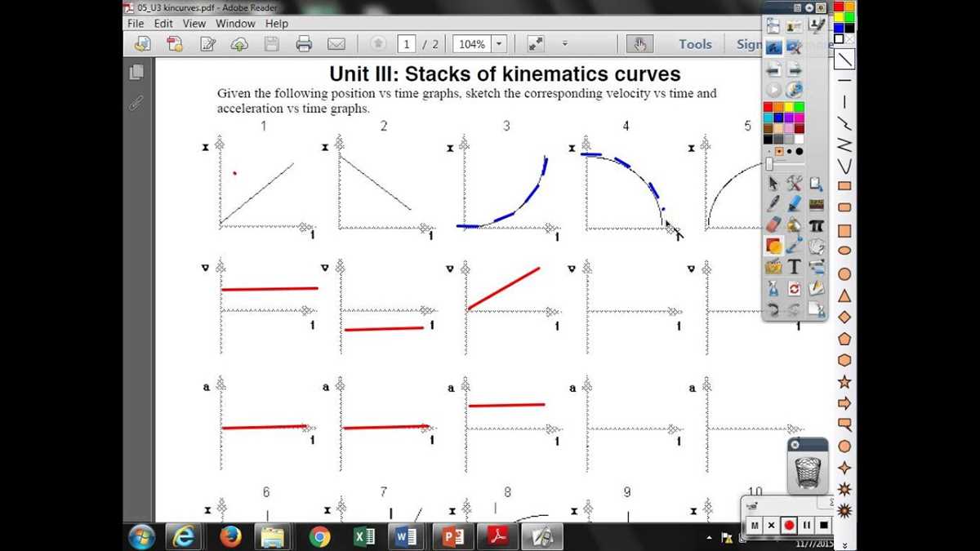This screenshot has height=551, width=980.
Task: Select the arrow pointer tool in floating palette
Action: (773, 184)
